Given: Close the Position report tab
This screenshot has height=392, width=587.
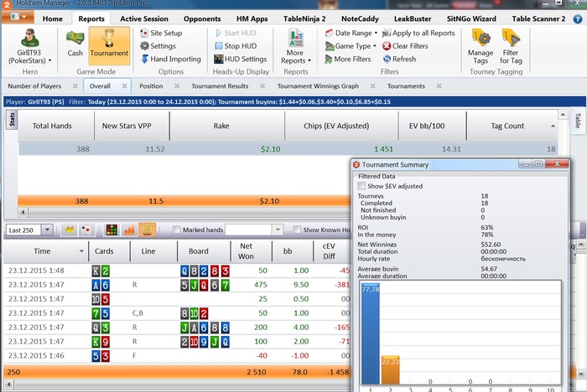Looking at the screenshot, I should tap(177, 86).
